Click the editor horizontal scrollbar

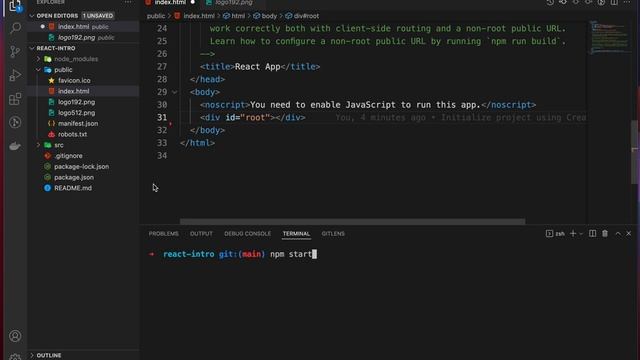tap(352, 222)
